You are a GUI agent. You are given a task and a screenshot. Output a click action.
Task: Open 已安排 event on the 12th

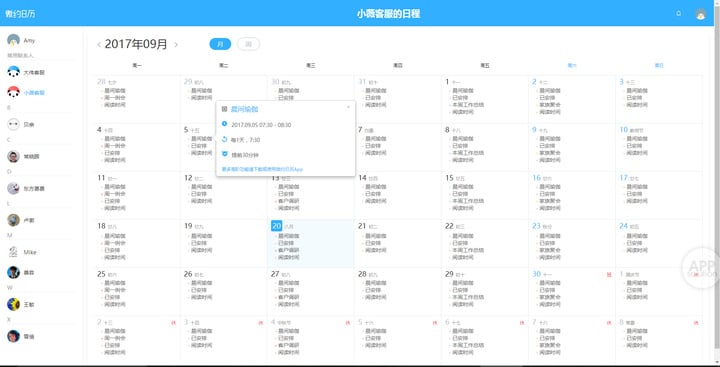point(200,194)
